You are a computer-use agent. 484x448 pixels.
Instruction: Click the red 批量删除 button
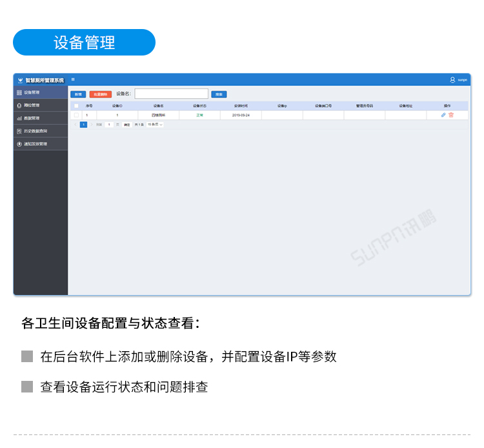coord(100,94)
